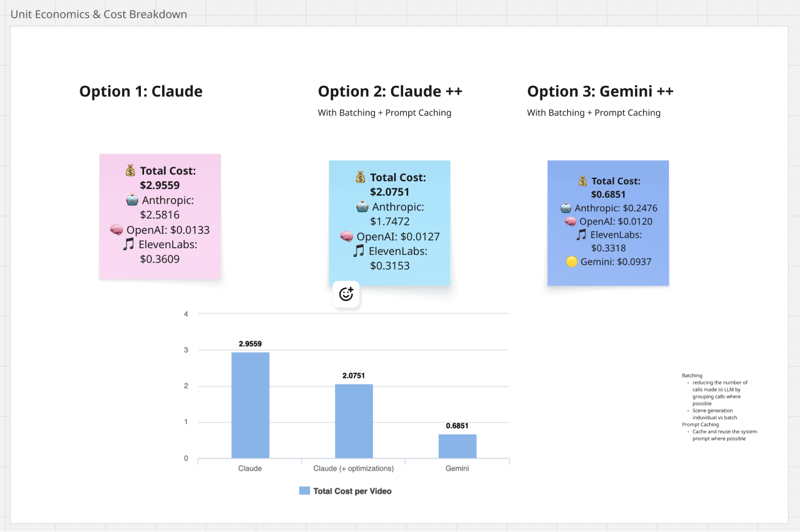The width and height of the screenshot is (800, 532).
Task: Select the Unit Economics & Cost Breakdown frame title
Action: point(98,14)
